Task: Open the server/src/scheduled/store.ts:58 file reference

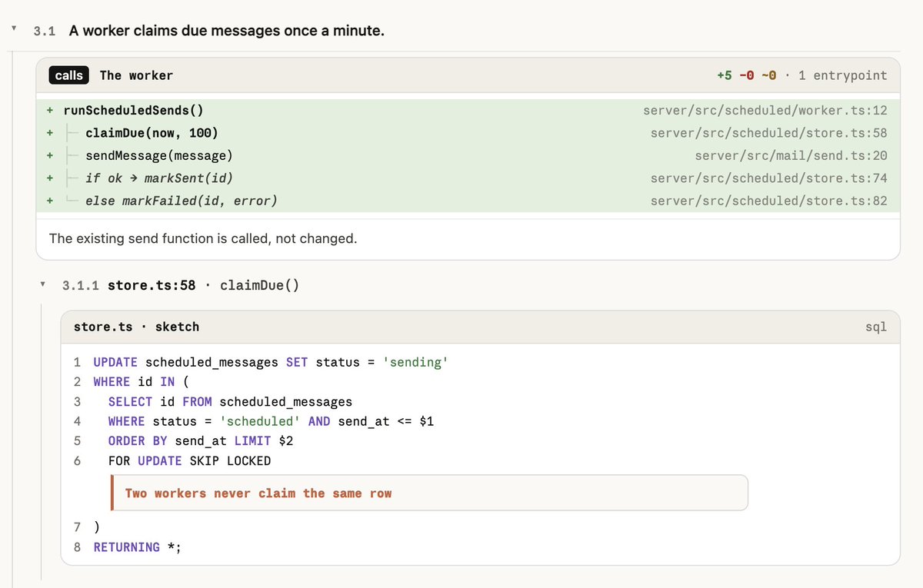Action: point(768,133)
